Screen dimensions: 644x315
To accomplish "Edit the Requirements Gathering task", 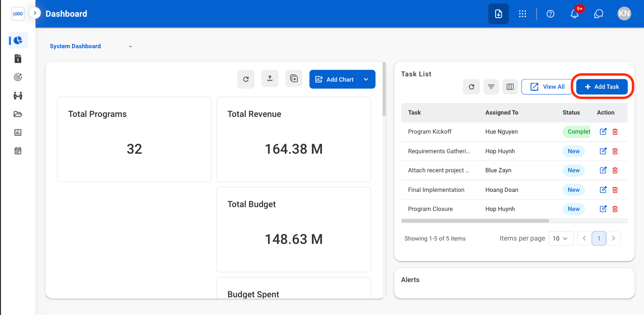I will [x=603, y=151].
